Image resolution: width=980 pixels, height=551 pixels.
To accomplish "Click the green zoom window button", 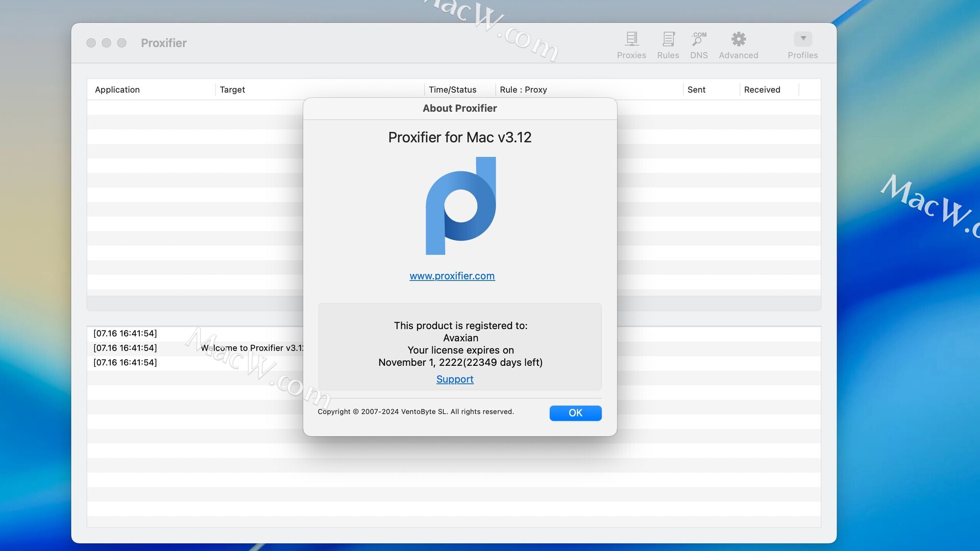I will (121, 43).
